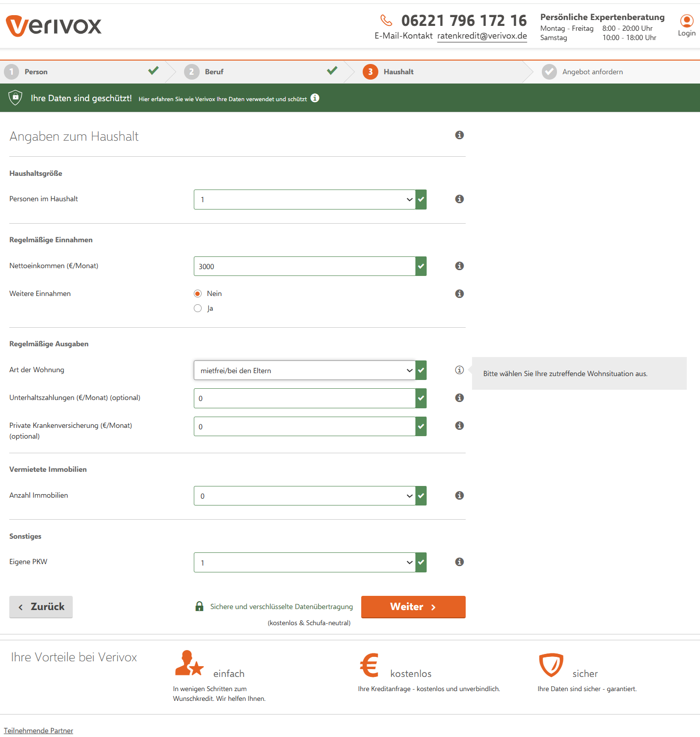Click info icon next to Personen im Haushalt

(459, 199)
